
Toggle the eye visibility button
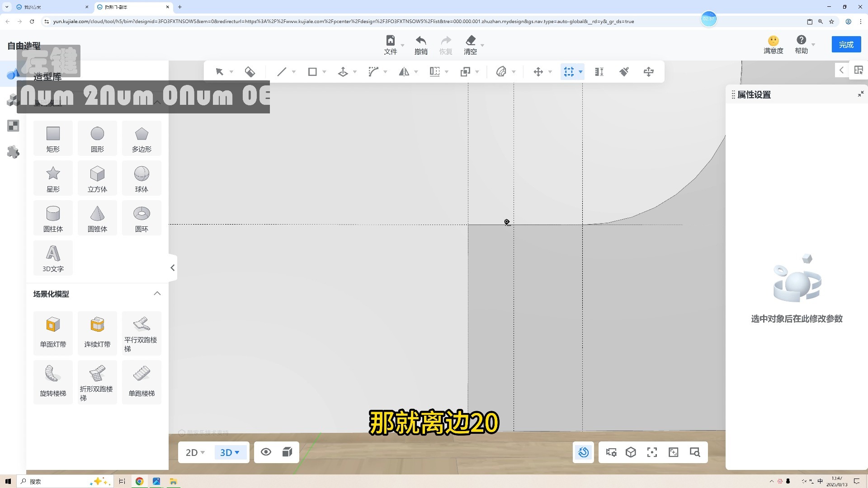pyautogui.click(x=266, y=452)
